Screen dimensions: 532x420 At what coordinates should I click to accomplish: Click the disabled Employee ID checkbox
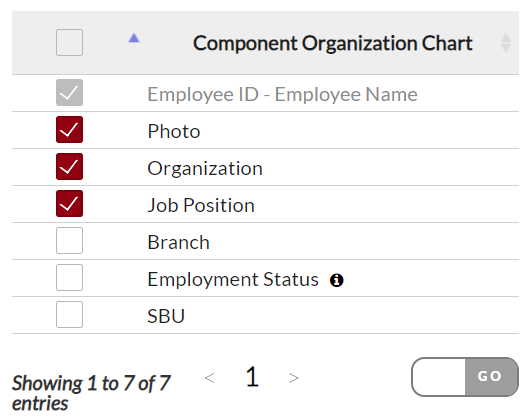(x=69, y=93)
